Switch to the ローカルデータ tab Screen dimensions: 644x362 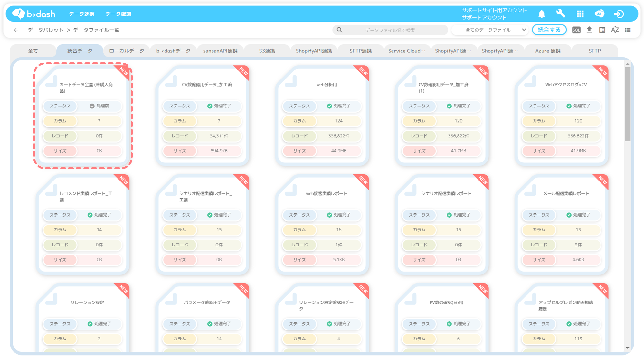[x=127, y=51]
